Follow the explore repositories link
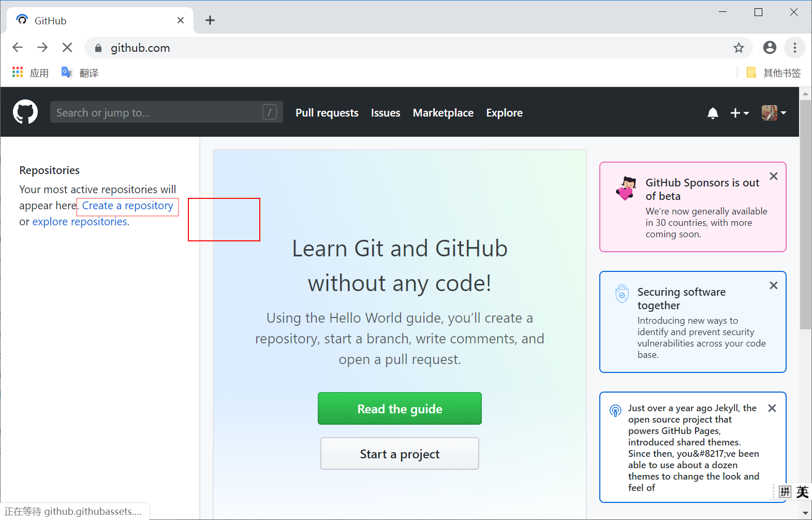The image size is (812, 520). coord(80,222)
